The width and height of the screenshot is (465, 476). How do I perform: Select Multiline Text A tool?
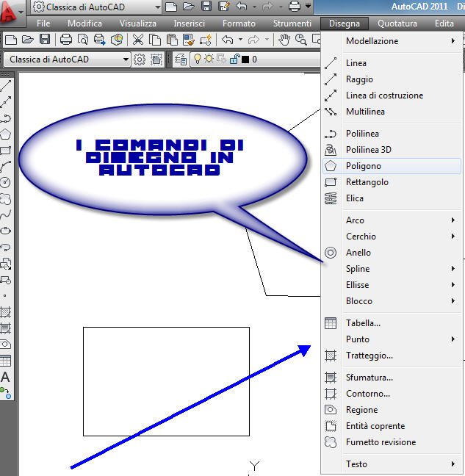(x=5, y=377)
